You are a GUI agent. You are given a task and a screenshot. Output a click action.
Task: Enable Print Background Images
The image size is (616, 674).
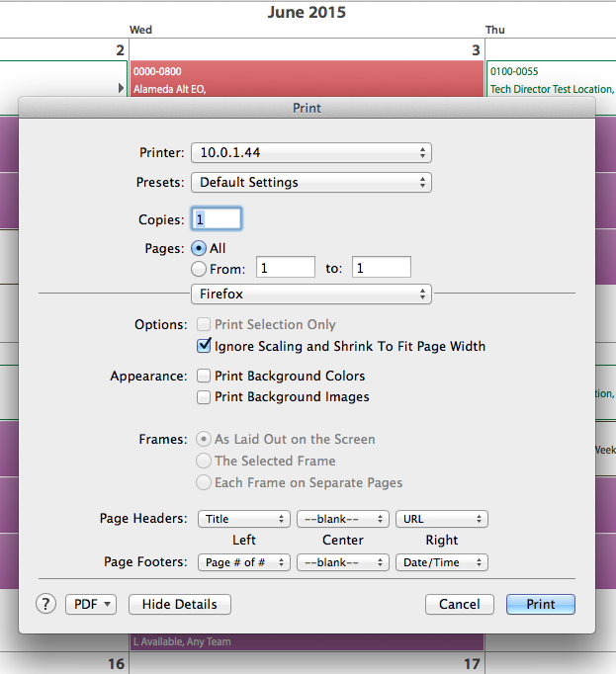click(204, 396)
